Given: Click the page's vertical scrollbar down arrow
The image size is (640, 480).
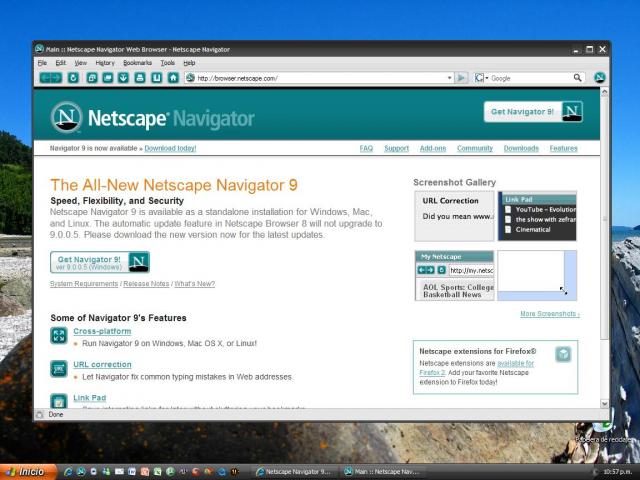Looking at the screenshot, I should (x=603, y=404).
